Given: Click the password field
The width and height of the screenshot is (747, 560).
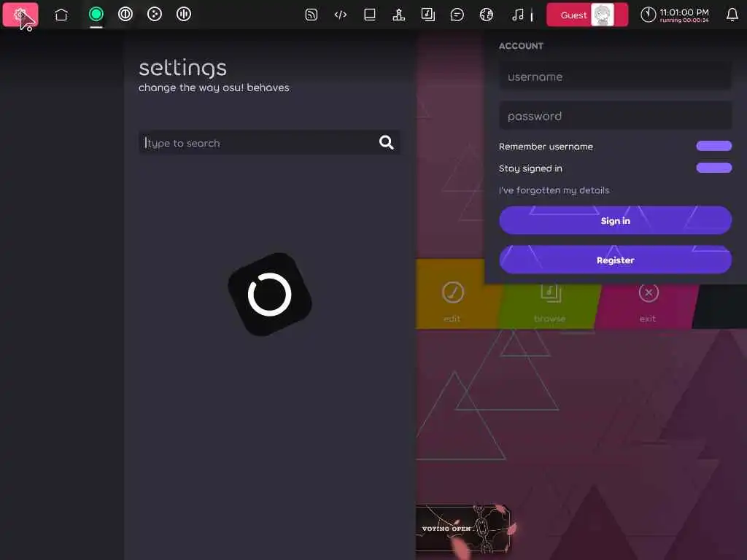Looking at the screenshot, I should [615, 116].
